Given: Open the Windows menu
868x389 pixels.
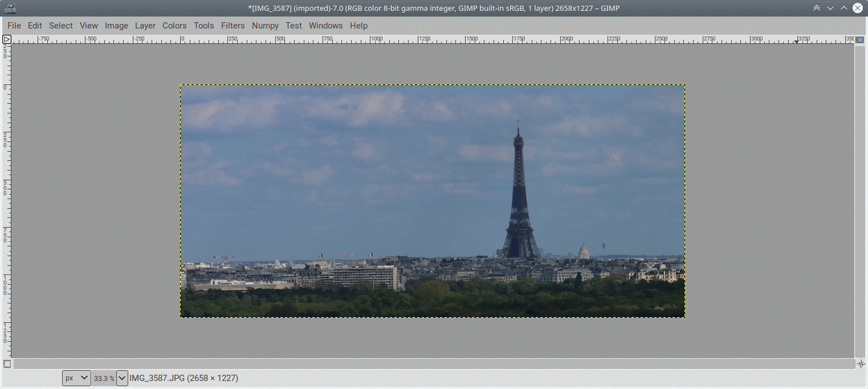Looking at the screenshot, I should (325, 26).
